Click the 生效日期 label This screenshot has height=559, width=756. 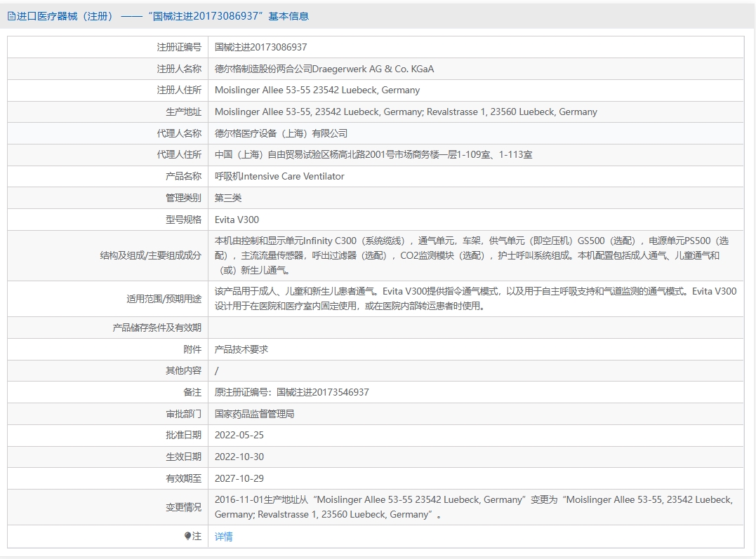point(183,457)
